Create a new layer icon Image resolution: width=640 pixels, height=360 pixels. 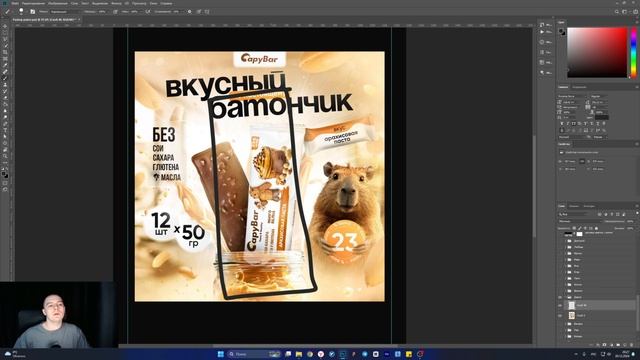point(624,345)
